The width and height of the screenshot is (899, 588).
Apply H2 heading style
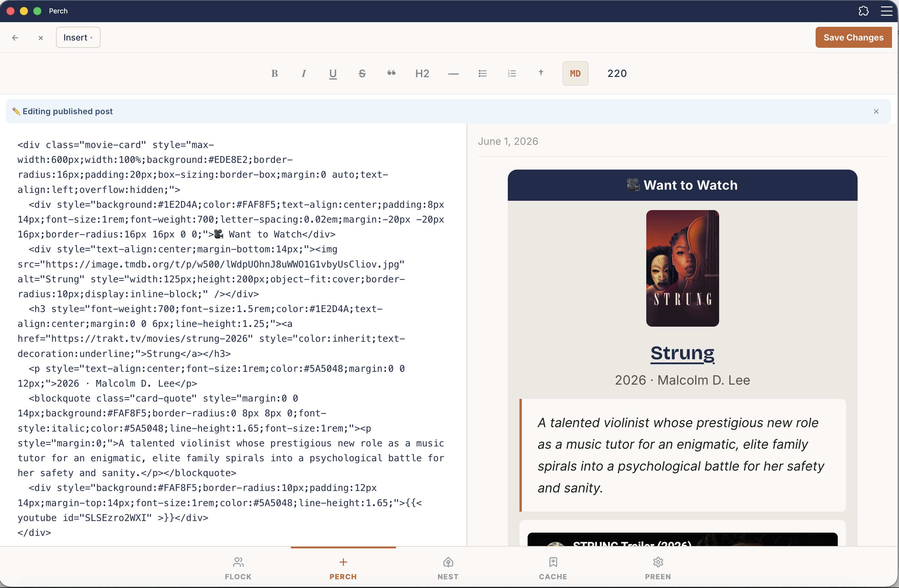click(x=422, y=73)
